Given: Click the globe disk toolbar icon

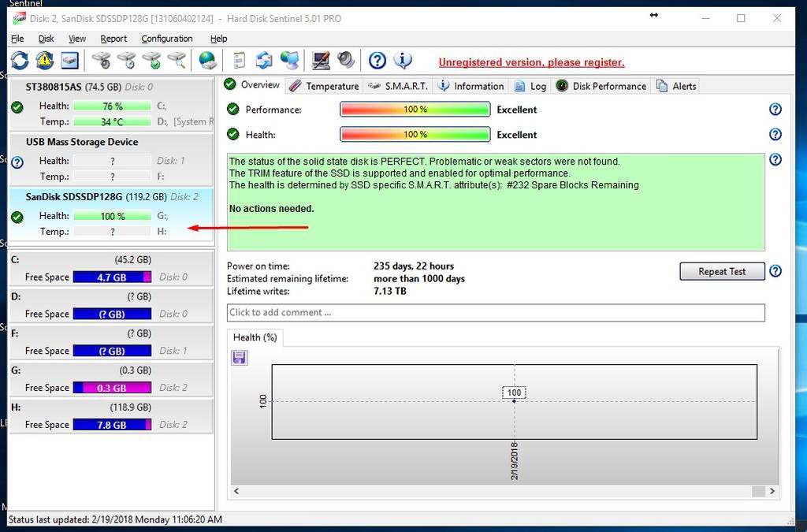Looking at the screenshot, I should click(208, 61).
